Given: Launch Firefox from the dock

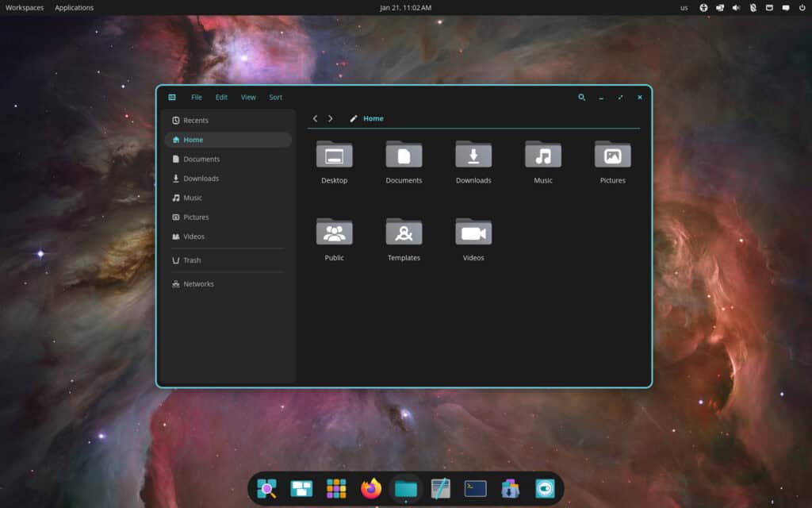Looking at the screenshot, I should point(370,489).
